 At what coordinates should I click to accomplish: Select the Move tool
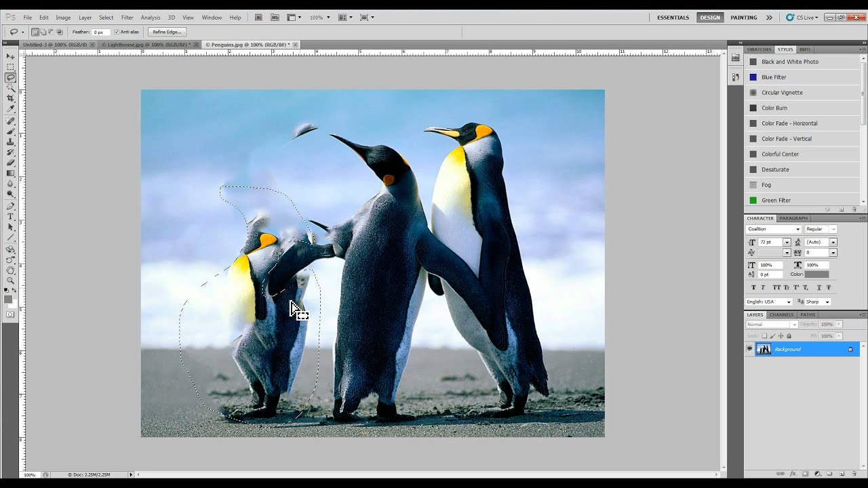pos(10,56)
